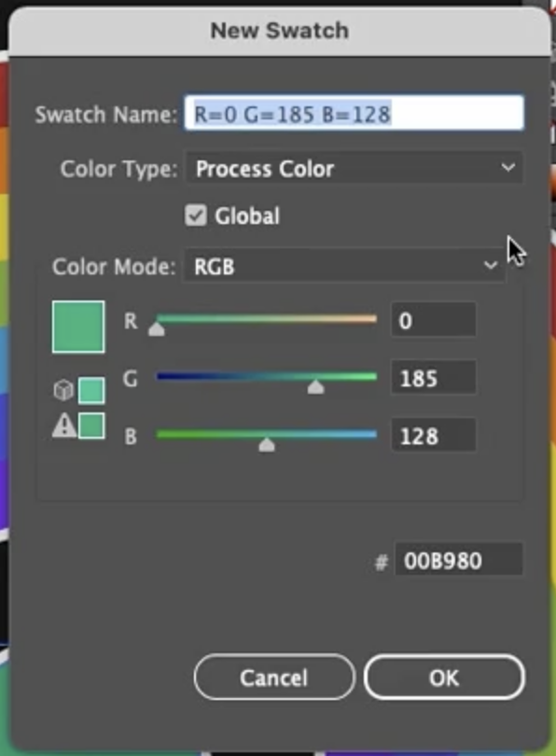Image resolution: width=556 pixels, height=756 pixels.
Task: Click the Color Mode label
Action: pos(114,266)
